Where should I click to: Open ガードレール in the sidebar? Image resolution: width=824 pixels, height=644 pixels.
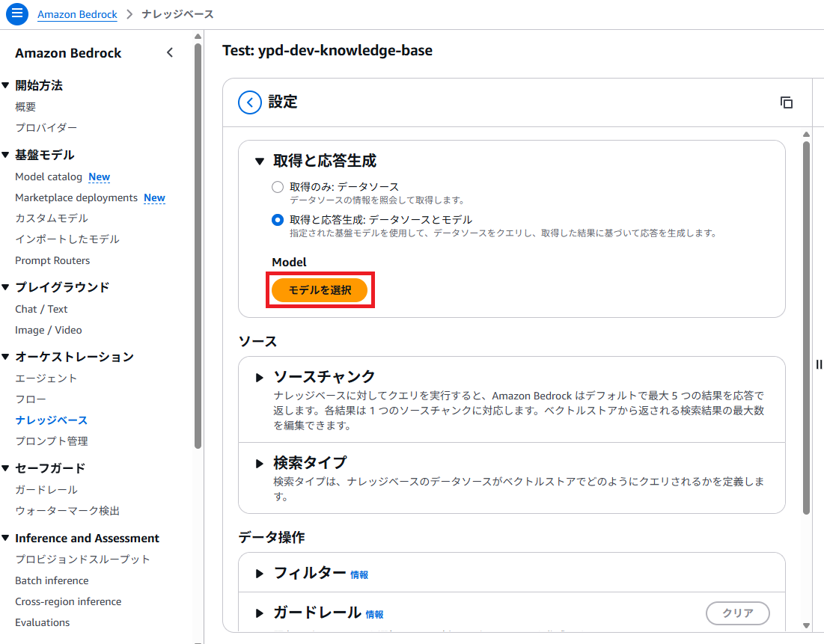[x=46, y=490]
